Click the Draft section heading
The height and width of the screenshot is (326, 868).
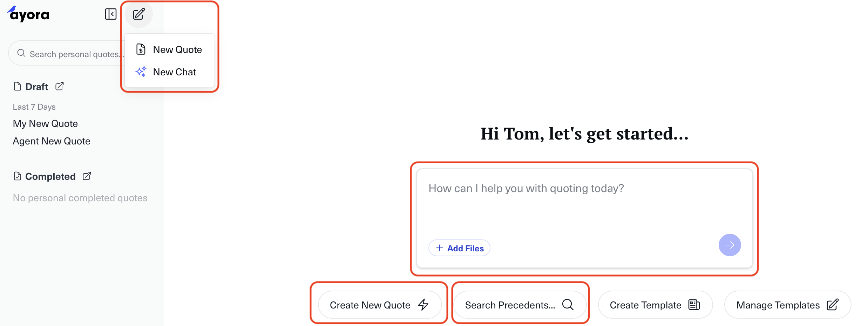click(36, 87)
